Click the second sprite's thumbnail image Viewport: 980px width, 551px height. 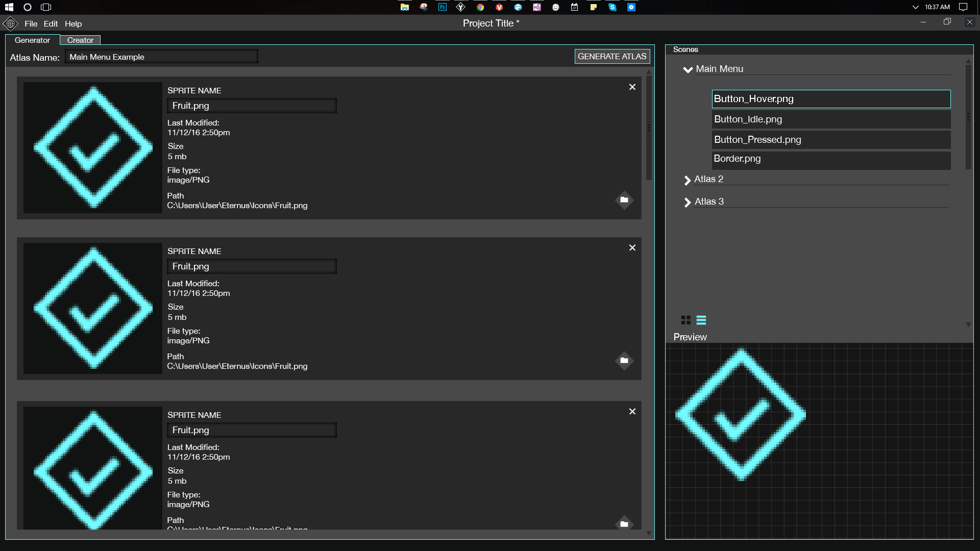(93, 308)
